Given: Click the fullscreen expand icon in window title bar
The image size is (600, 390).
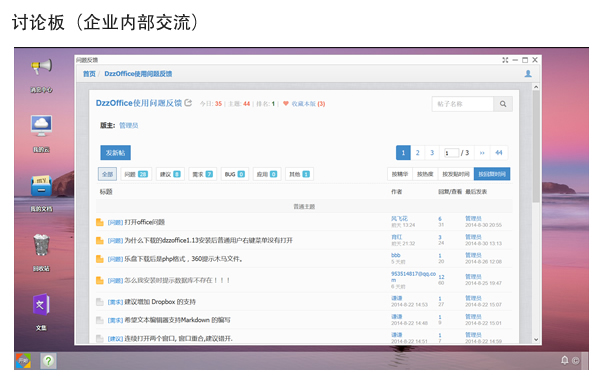Looking at the screenshot, I should [505, 60].
